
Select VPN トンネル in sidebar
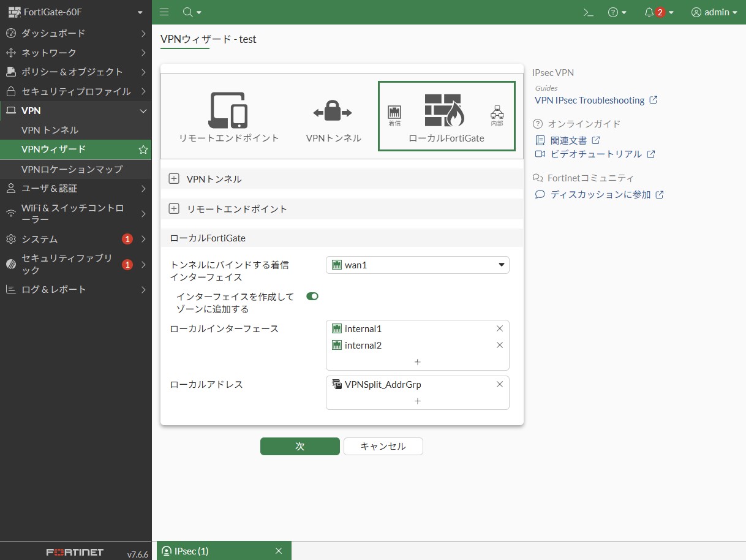(50, 130)
